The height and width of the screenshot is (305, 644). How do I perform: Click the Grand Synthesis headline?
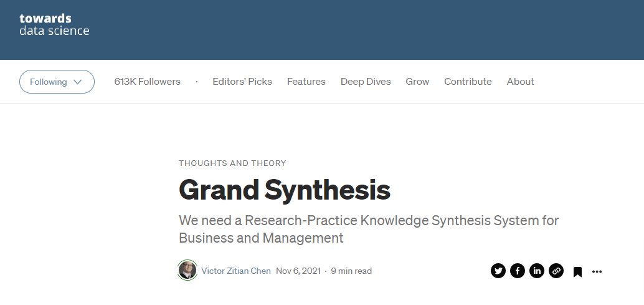(x=285, y=190)
